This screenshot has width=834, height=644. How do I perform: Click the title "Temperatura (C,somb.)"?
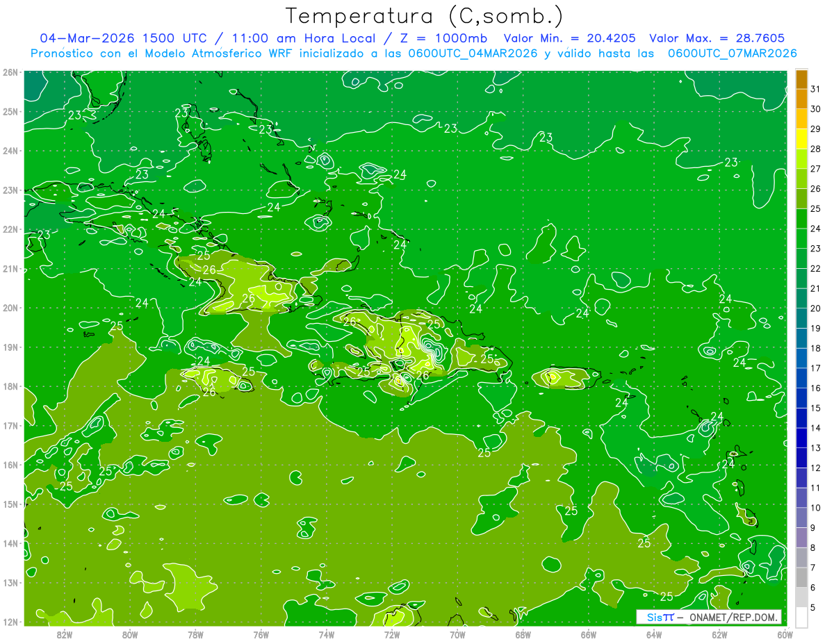pos(425,16)
